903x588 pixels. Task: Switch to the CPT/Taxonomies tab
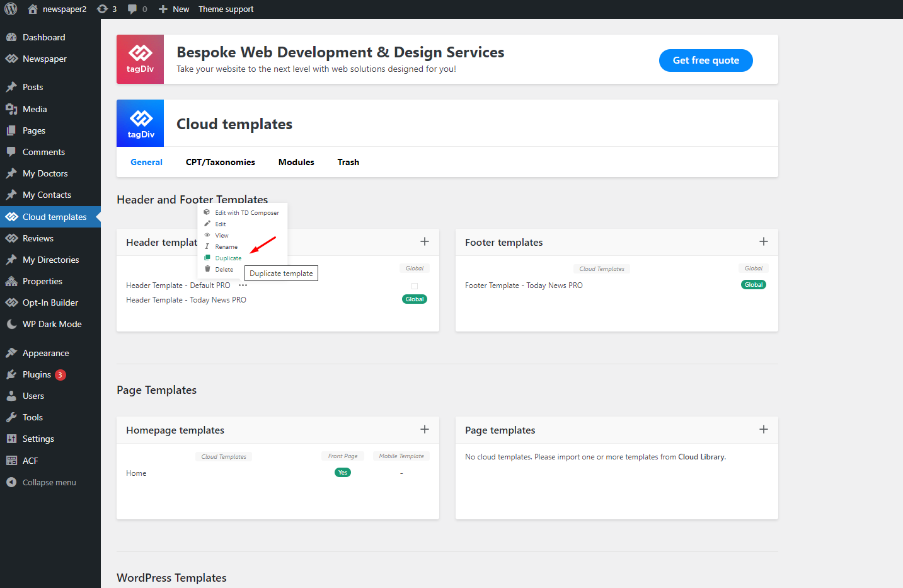(221, 162)
